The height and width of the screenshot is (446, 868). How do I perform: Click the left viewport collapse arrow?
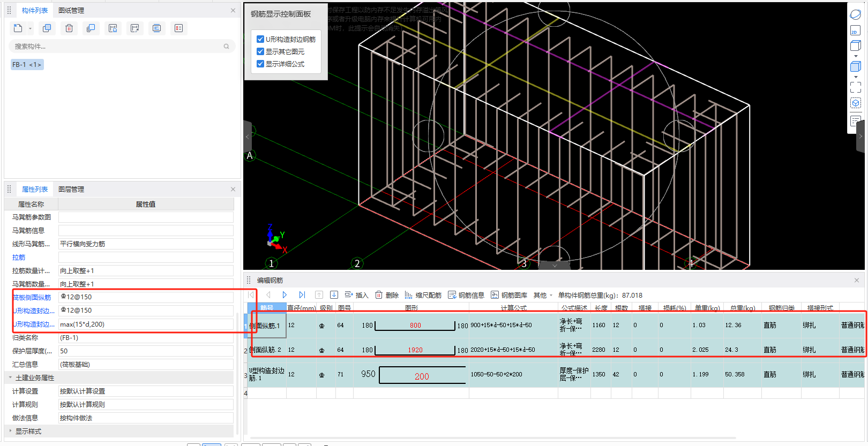(248, 137)
